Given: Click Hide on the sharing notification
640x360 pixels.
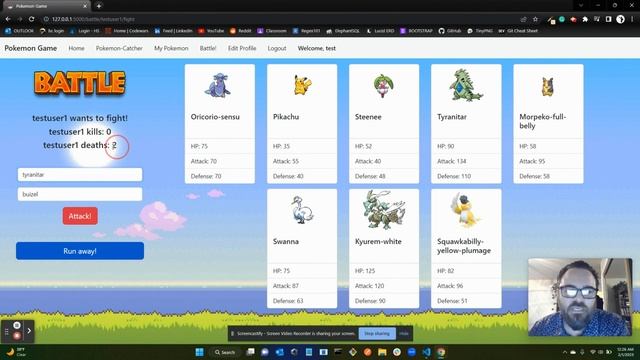Looking at the screenshot, I should coord(404,333).
